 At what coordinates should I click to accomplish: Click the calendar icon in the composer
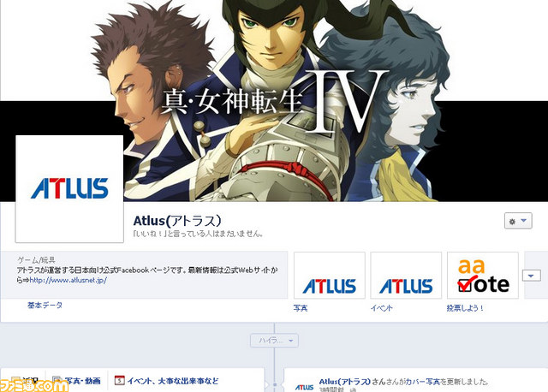120,380
